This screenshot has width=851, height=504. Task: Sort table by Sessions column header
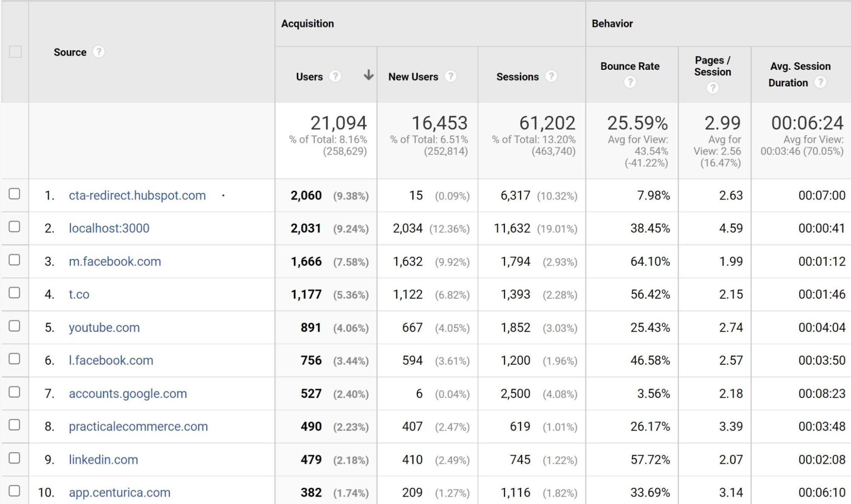[x=517, y=77]
